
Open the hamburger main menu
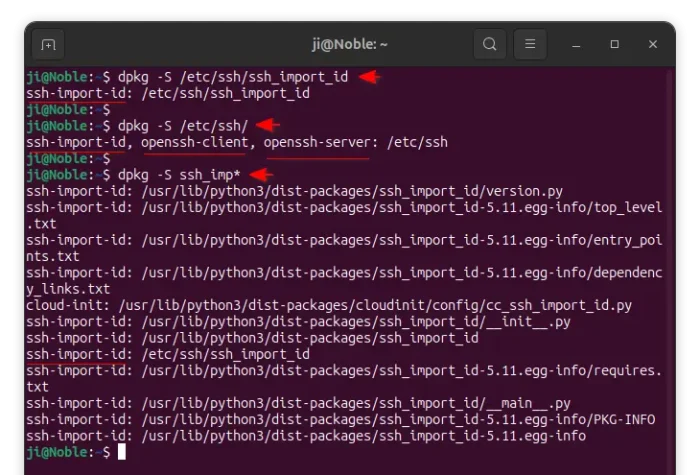(530, 44)
